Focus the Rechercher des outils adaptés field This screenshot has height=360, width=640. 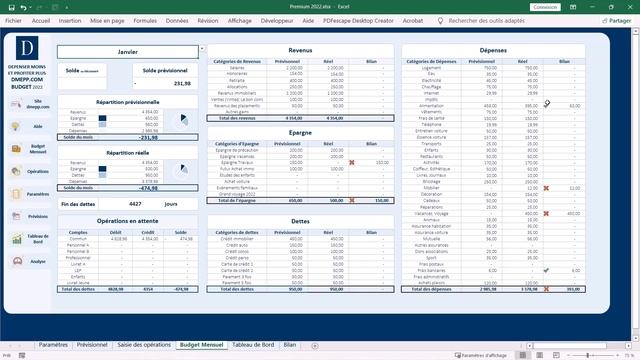(x=487, y=20)
